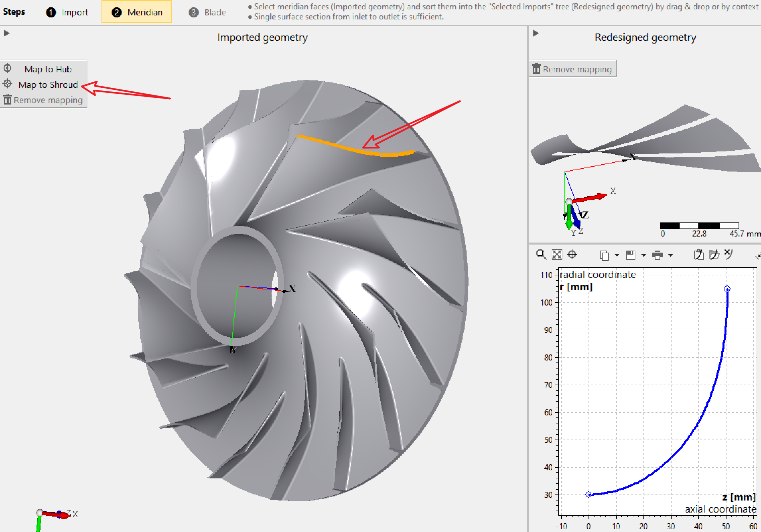This screenshot has width=761, height=532.
Task: Select the Meridian step tab
Action: [137, 12]
